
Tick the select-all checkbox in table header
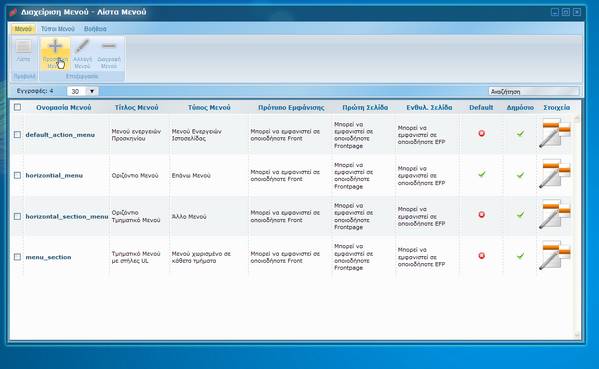[17, 107]
